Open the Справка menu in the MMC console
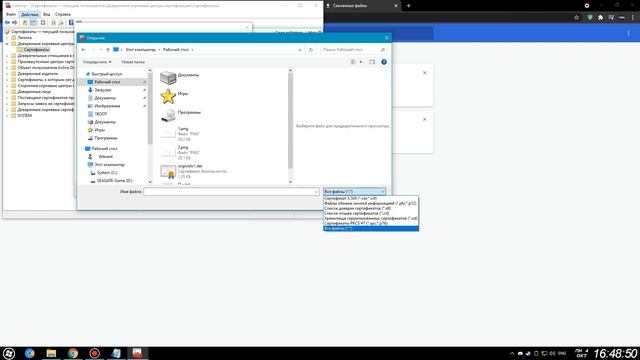This screenshot has height=360, width=640. click(x=63, y=14)
